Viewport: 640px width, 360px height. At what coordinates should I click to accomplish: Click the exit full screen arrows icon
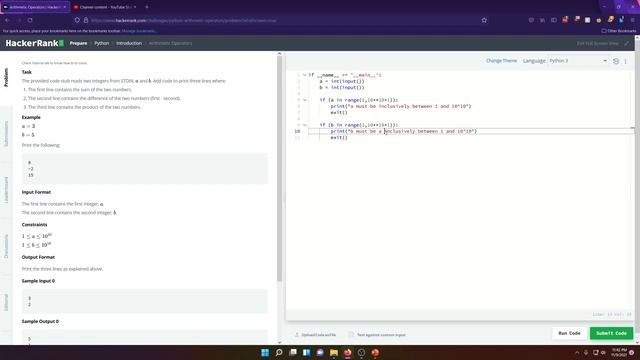click(627, 43)
